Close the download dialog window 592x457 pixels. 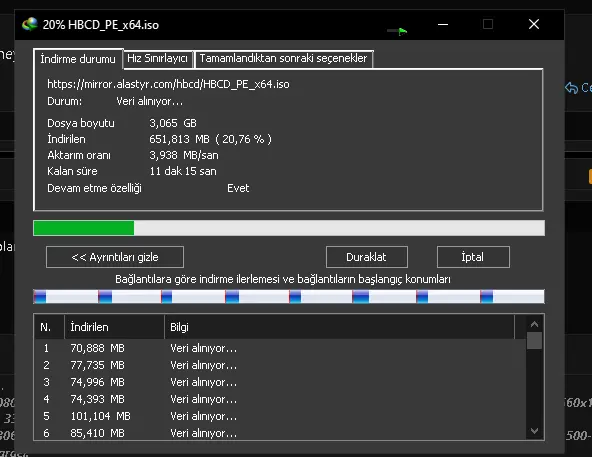(534, 25)
